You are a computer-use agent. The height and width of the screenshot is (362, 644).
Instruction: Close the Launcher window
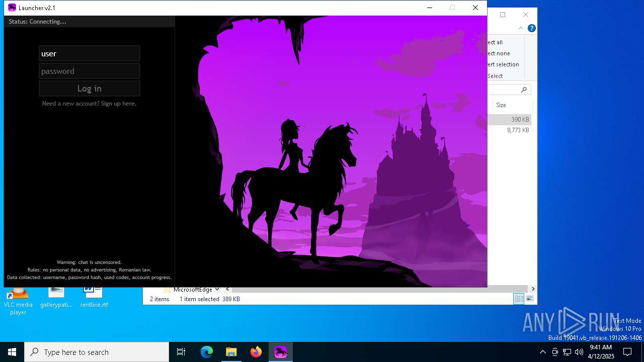tap(475, 8)
